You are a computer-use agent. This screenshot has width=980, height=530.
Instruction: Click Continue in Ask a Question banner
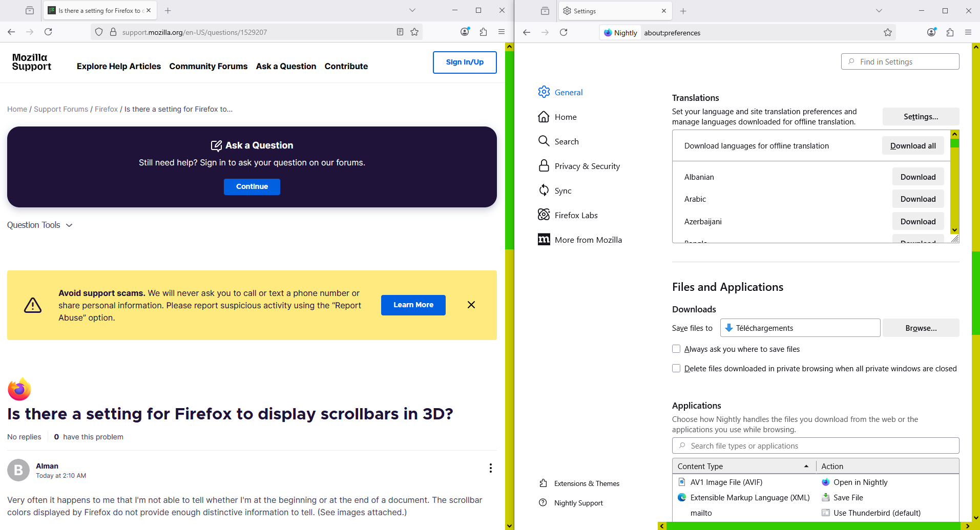click(252, 186)
